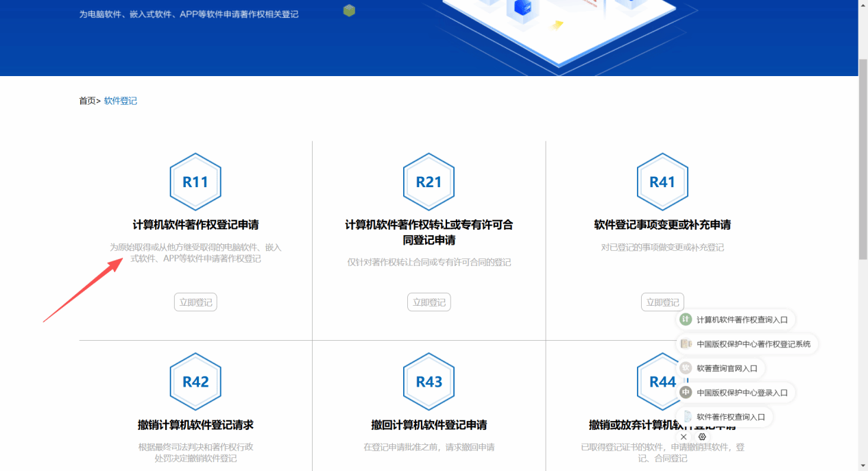Screen dimensions: 868x471
Task: Open 软著查询官网入口 suggestion
Action: (x=727, y=368)
